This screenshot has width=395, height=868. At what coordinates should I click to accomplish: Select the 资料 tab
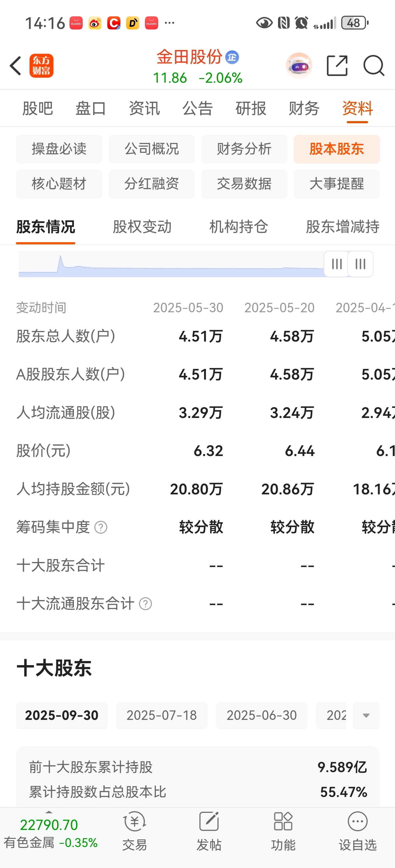(x=357, y=108)
